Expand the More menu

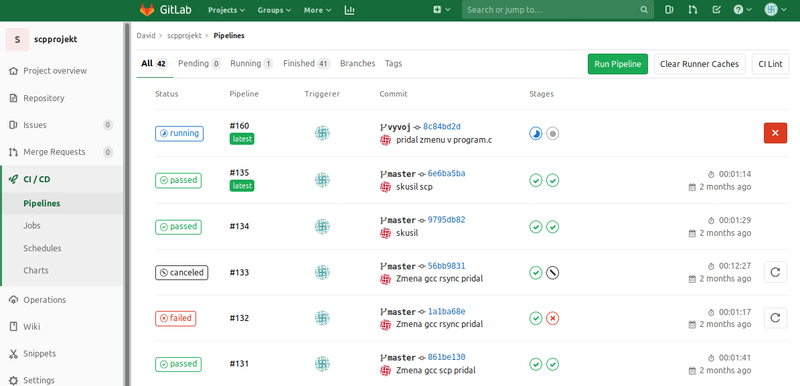click(x=317, y=10)
